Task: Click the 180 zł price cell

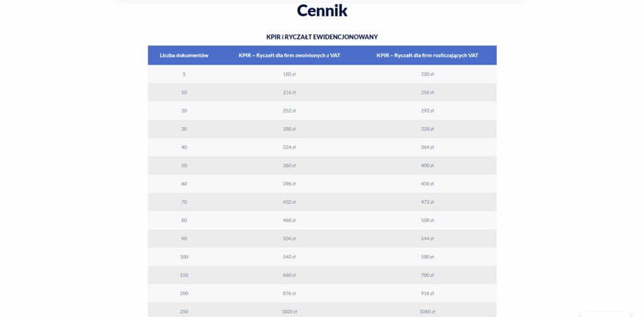Action: pyautogui.click(x=289, y=74)
